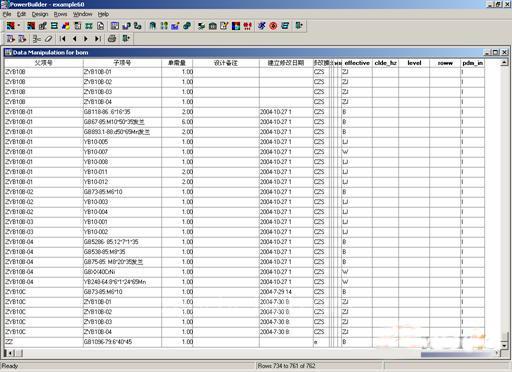Select cell GB1096-79.6*40*45 in last row
This screenshot has height=372, width=512.
pyautogui.click(x=122, y=342)
